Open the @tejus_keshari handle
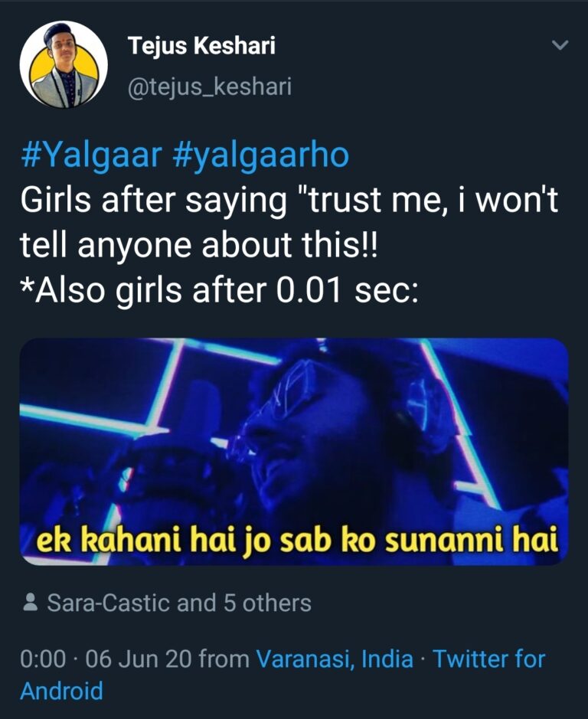588x719 pixels. 210,87
